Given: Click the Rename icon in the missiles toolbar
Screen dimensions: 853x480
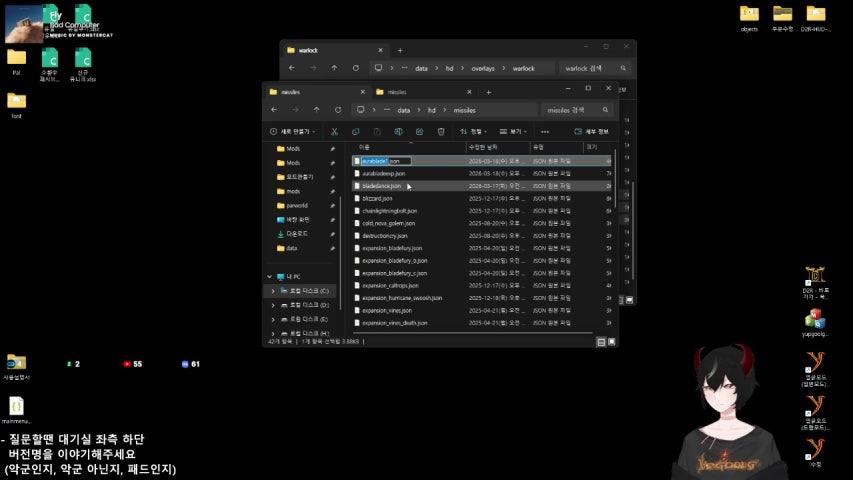Looking at the screenshot, I should click(398, 131).
